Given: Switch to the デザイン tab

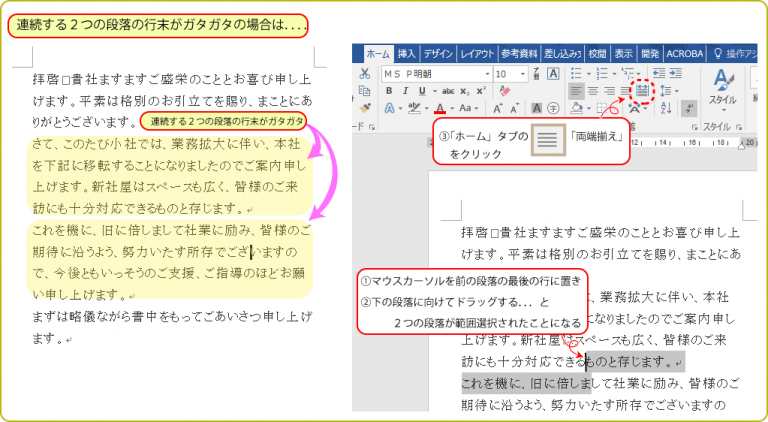Looking at the screenshot, I should (x=438, y=53).
